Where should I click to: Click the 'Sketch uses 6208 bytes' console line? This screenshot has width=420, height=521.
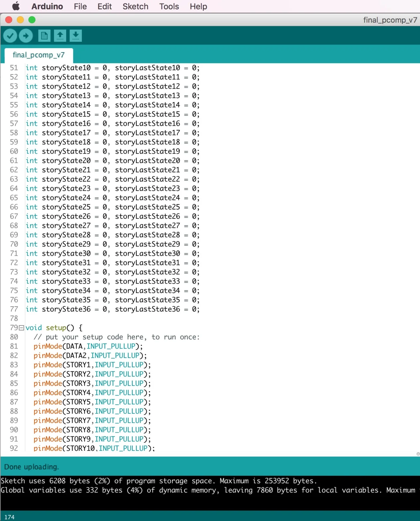[159, 481]
